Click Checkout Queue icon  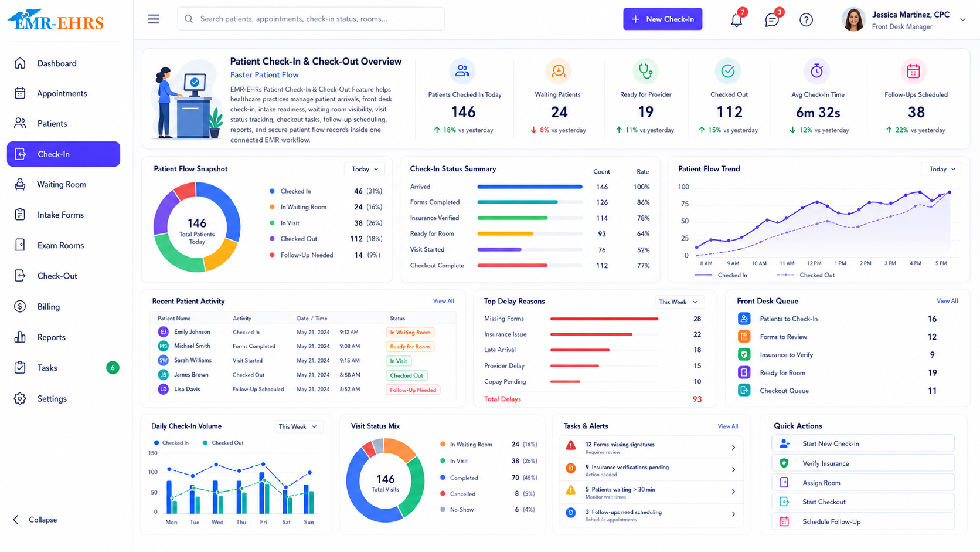[x=744, y=390]
